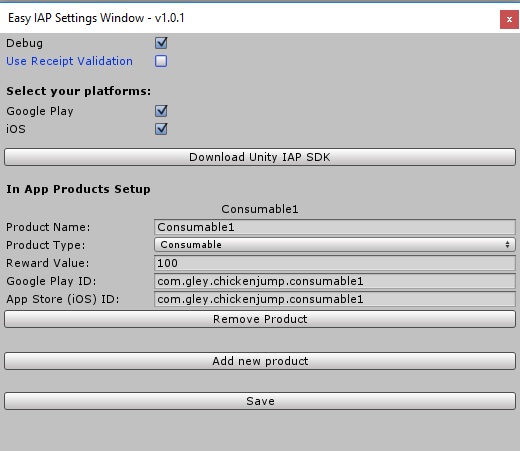Click the Add new product button
This screenshot has width=520, height=451.
pyautogui.click(x=260, y=361)
